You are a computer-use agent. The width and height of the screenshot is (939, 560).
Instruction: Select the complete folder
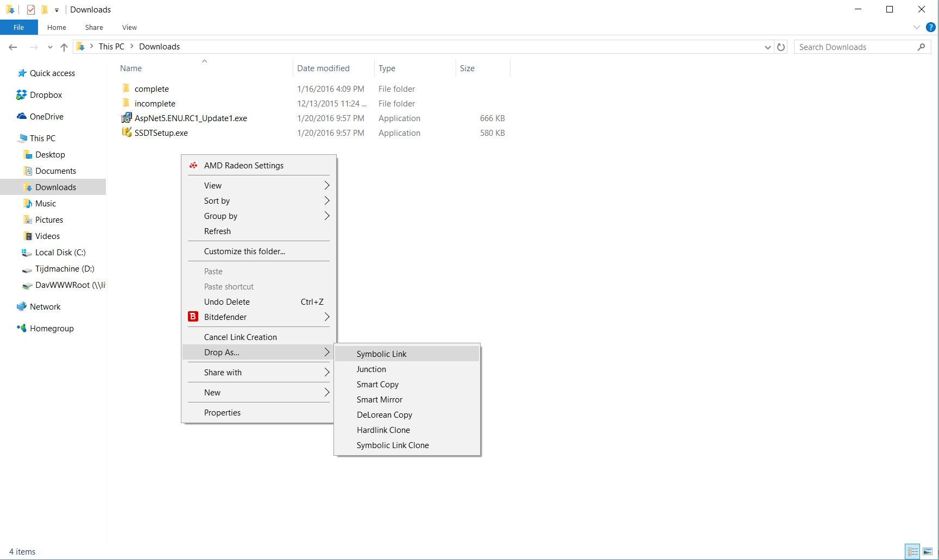pos(152,89)
